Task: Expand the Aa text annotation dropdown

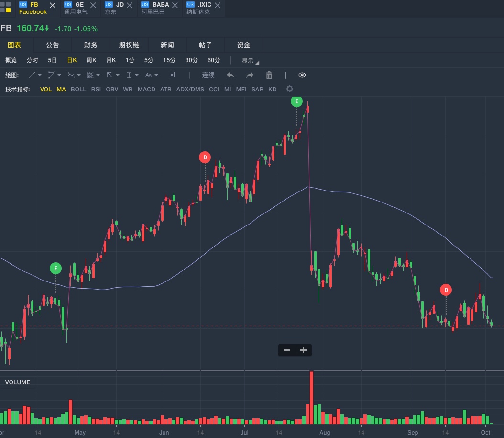Action: [151, 75]
